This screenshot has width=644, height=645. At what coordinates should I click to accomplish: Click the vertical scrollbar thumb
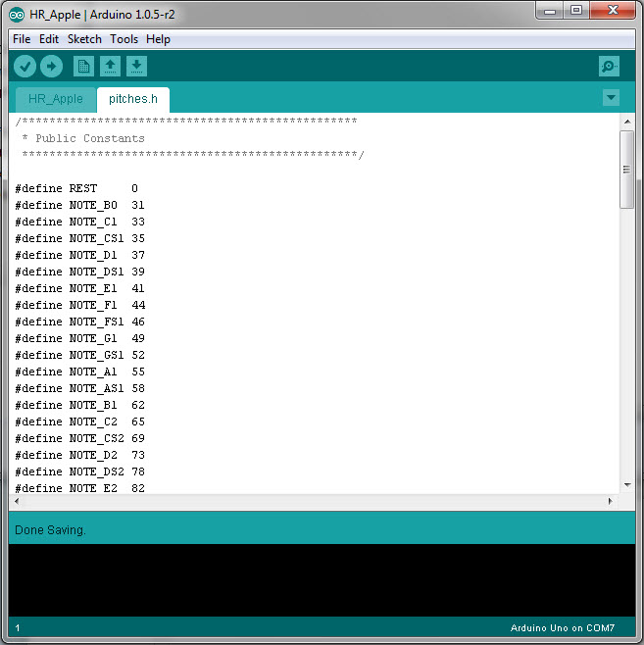tap(627, 170)
